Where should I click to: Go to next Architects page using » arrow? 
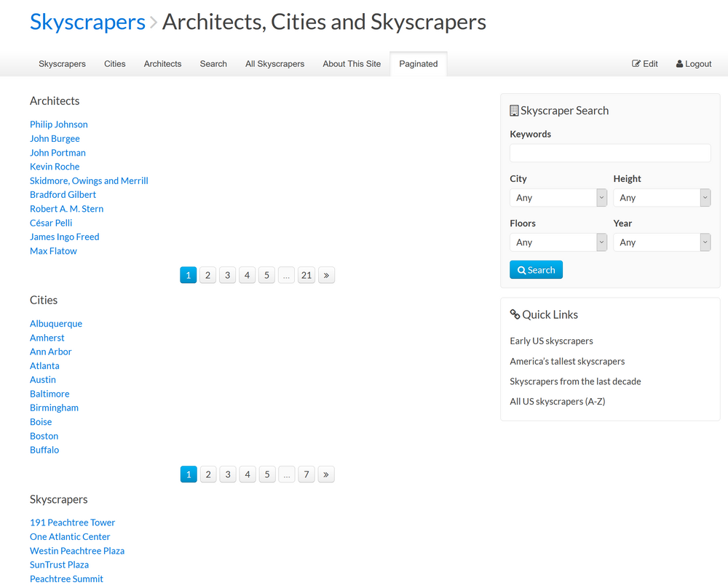pyautogui.click(x=326, y=275)
